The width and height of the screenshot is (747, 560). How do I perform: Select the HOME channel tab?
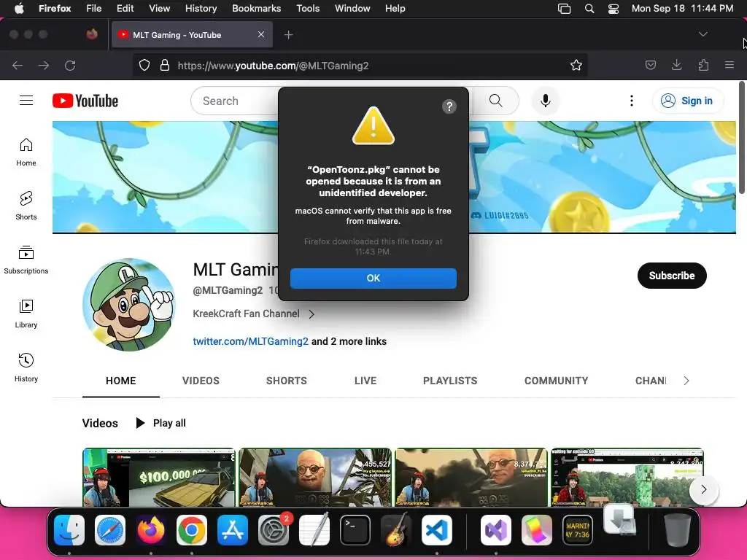pos(121,381)
